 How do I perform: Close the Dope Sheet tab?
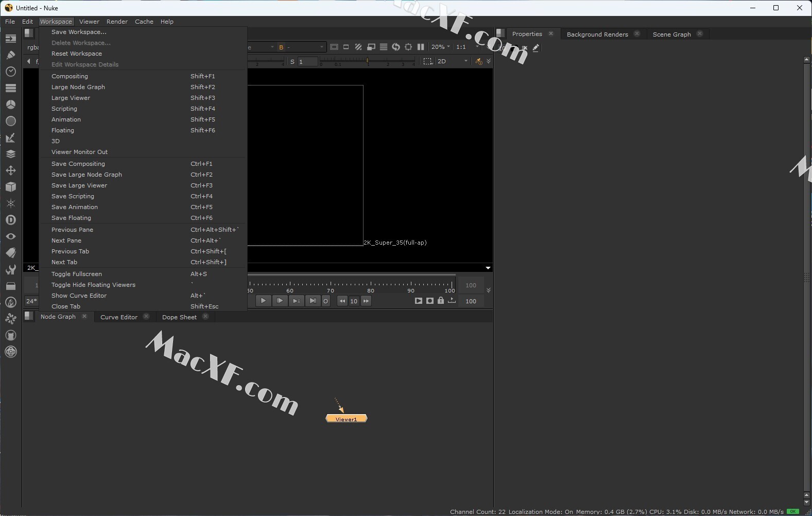(205, 317)
